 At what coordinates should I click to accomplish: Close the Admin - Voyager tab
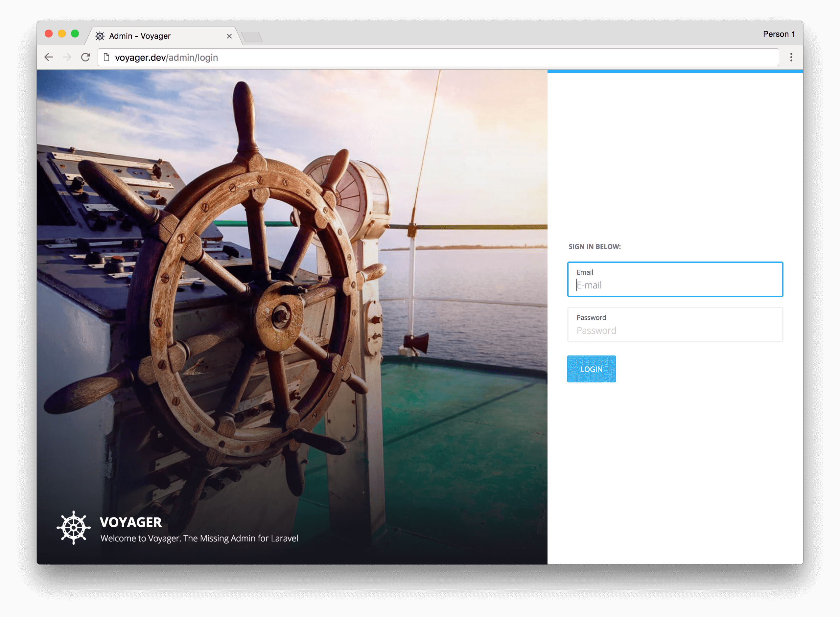point(229,36)
